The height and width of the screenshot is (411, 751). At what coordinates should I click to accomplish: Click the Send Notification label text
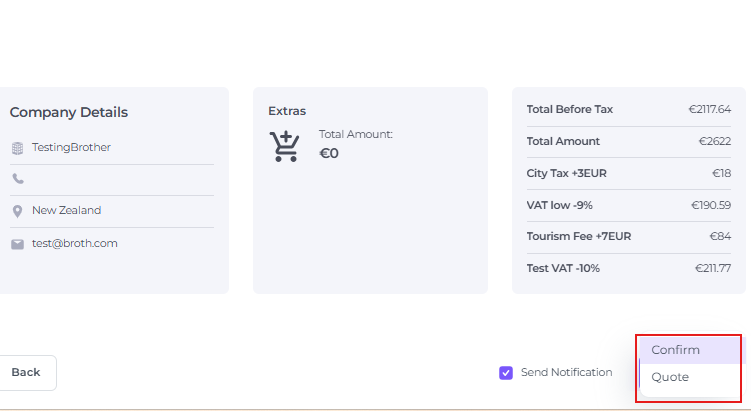coord(566,372)
